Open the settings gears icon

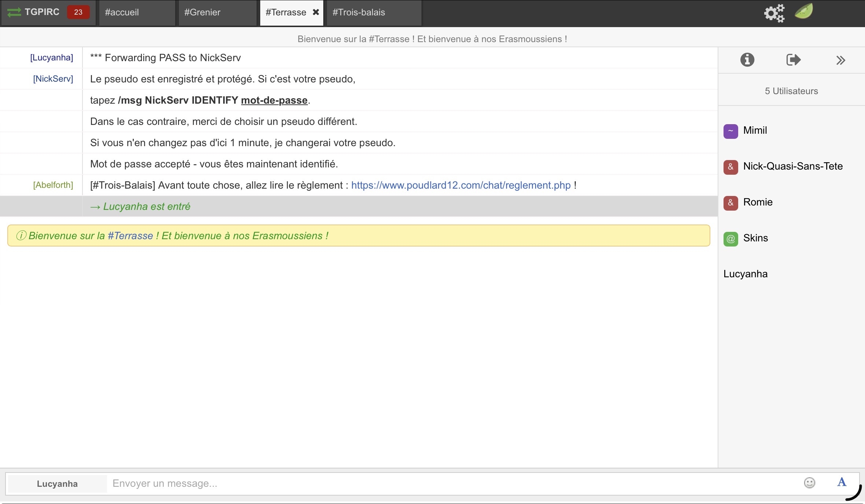pos(774,13)
